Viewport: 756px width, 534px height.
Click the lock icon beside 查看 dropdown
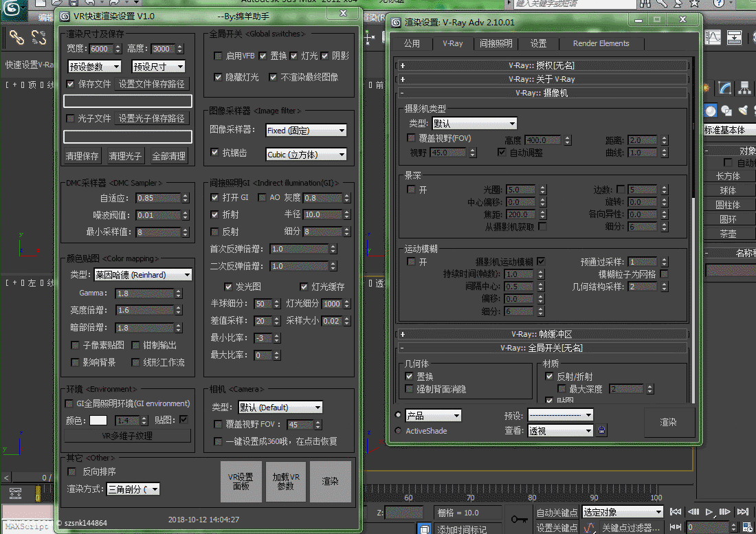602,431
